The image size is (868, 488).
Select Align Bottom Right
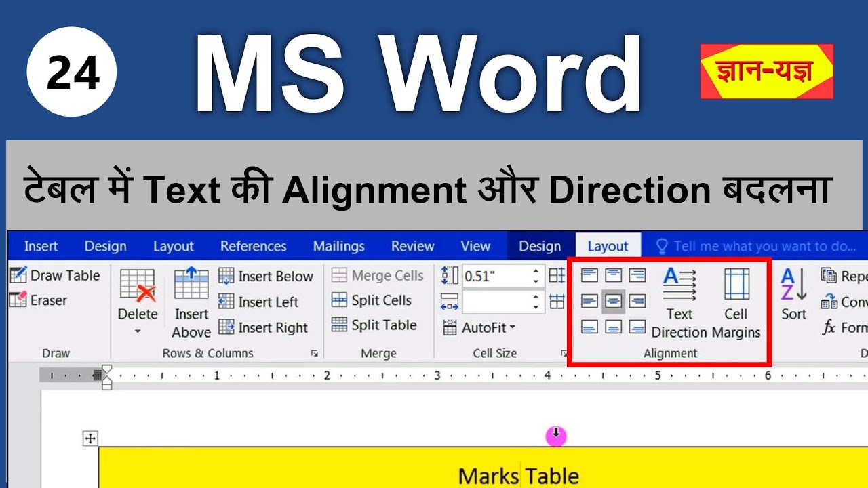tap(637, 327)
